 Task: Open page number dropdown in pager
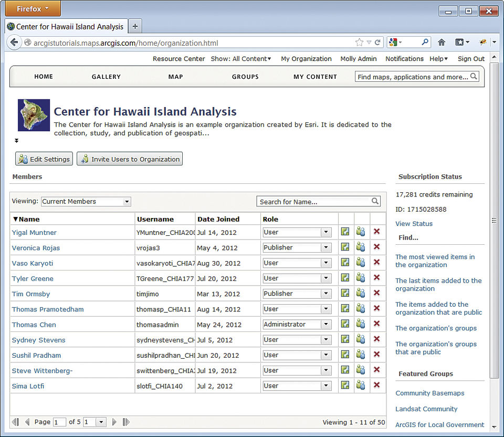click(95, 422)
